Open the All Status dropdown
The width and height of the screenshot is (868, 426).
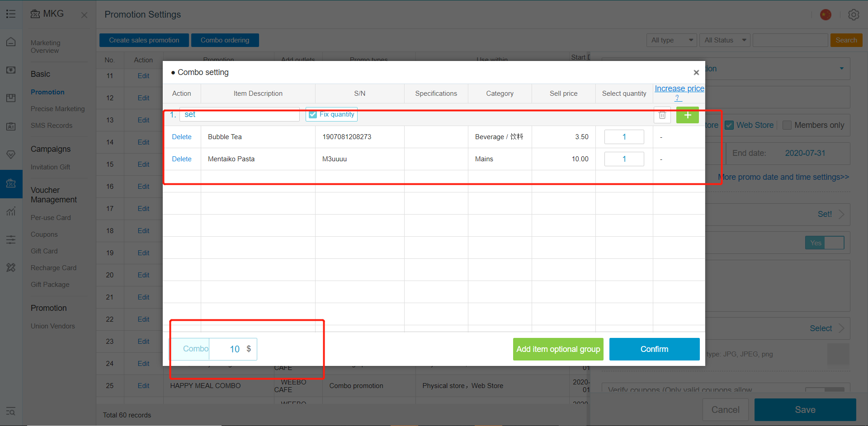tap(725, 40)
